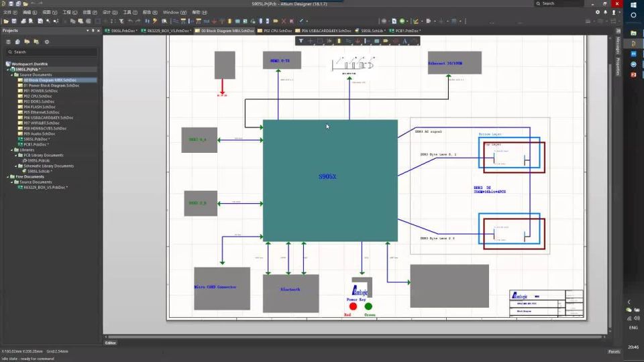Collapse Source Documents under Free Documents
Screen dimensions: 644x362
tap(12, 182)
